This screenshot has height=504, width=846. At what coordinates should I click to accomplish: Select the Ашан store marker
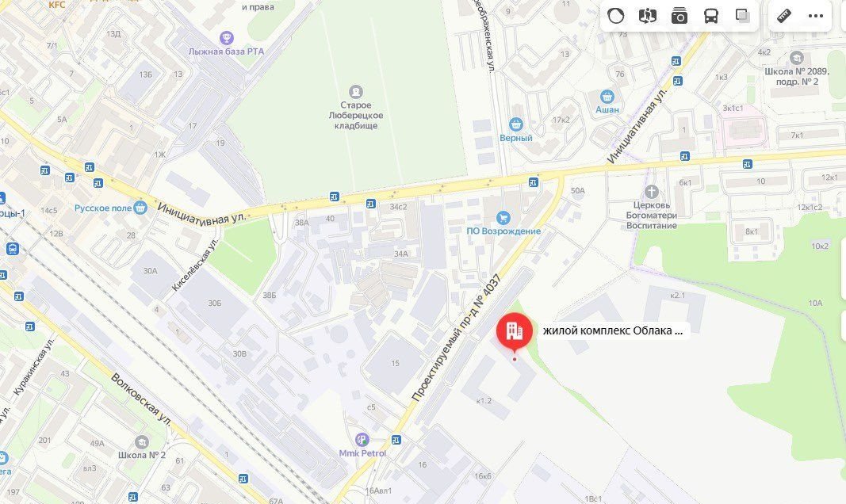(607, 97)
